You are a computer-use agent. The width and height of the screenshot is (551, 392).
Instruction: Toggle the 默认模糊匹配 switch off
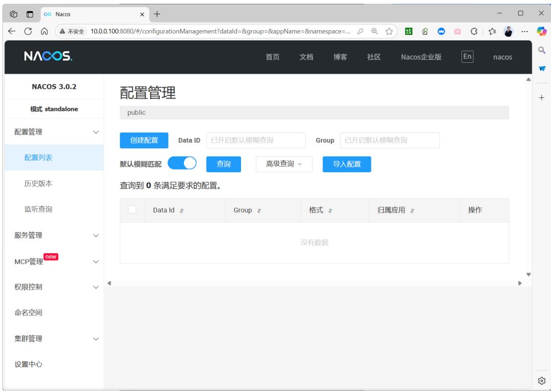(182, 163)
